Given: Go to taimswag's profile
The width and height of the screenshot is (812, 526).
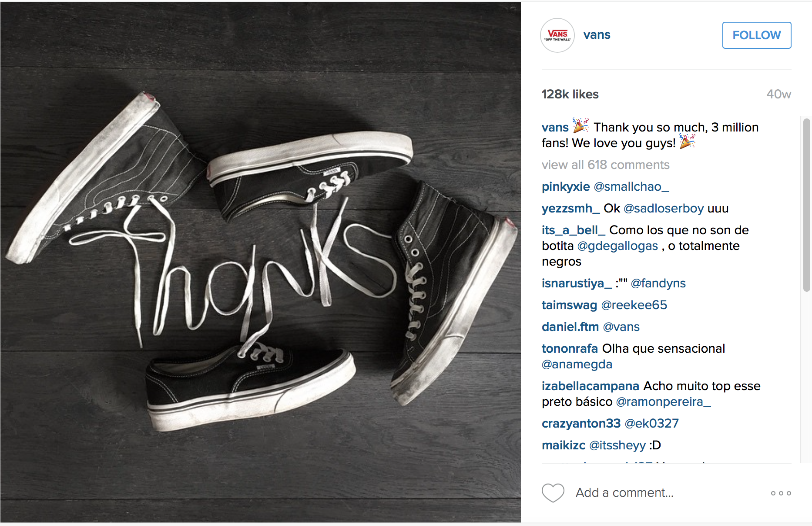Looking at the screenshot, I should click(569, 305).
